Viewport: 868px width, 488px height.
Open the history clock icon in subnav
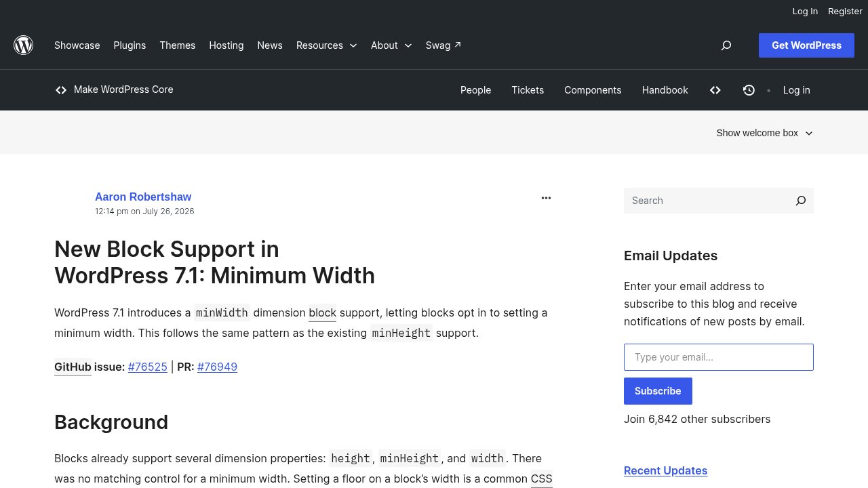(x=749, y=90)
